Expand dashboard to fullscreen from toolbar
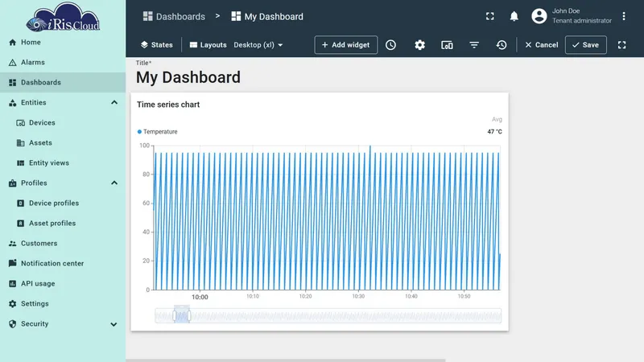Screen dimensions: 644x362 point(621,45)
